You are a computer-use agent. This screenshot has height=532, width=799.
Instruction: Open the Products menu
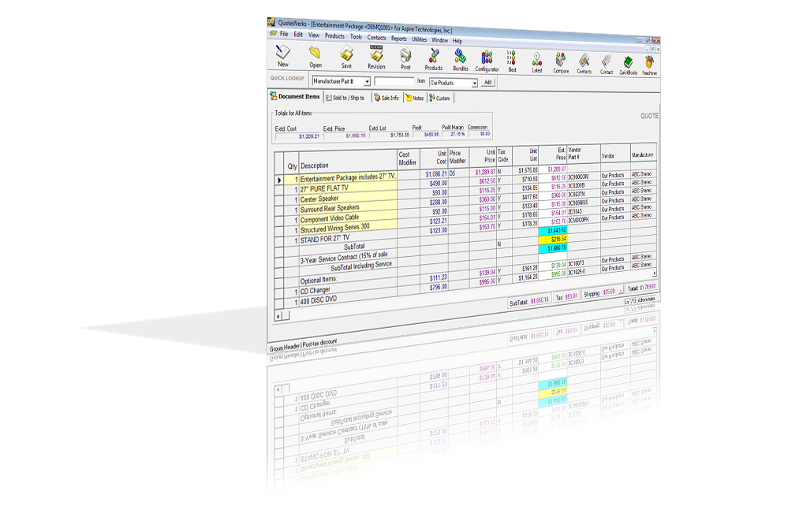[334, 36]
